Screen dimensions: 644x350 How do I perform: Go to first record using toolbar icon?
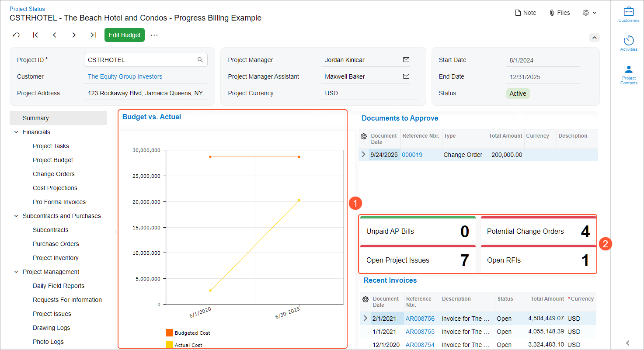35,35
